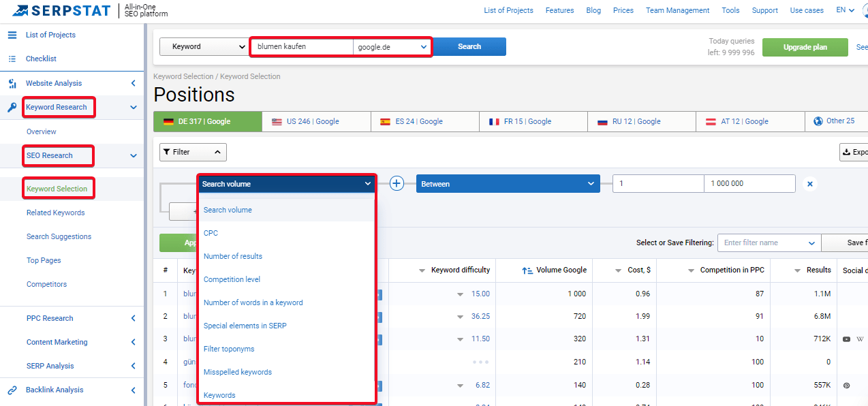
Task: Click keyword difficulty value 36.25
Action: 480,316
